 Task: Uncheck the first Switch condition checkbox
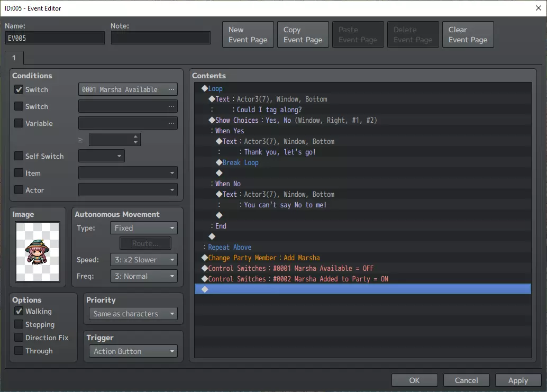pyautogui.click(x=19, y=90)
